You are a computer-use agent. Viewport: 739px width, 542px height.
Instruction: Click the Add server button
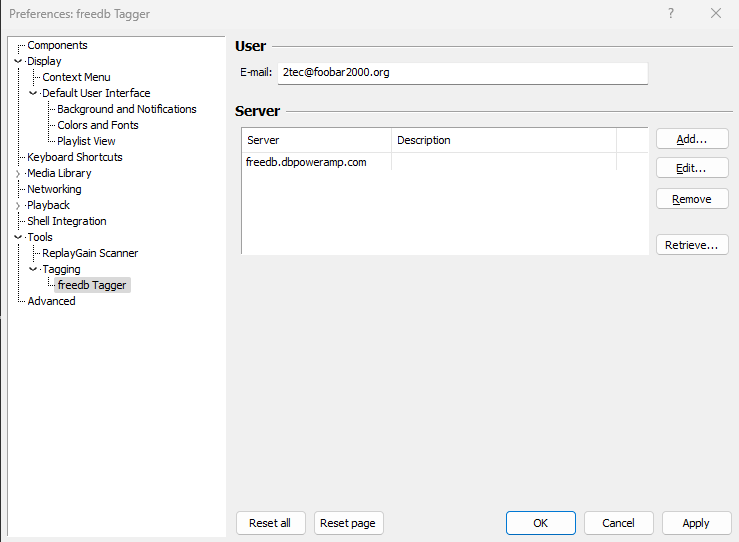692,139
